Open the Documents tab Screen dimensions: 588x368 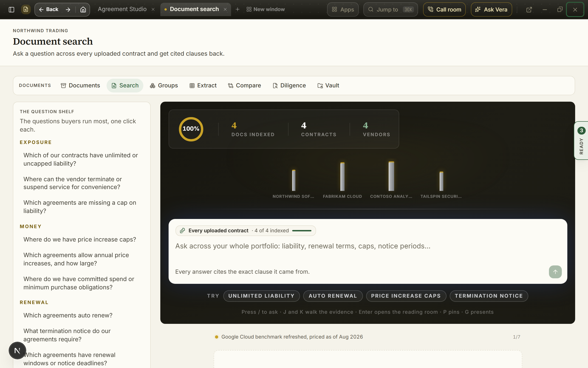tap(80, 85)
